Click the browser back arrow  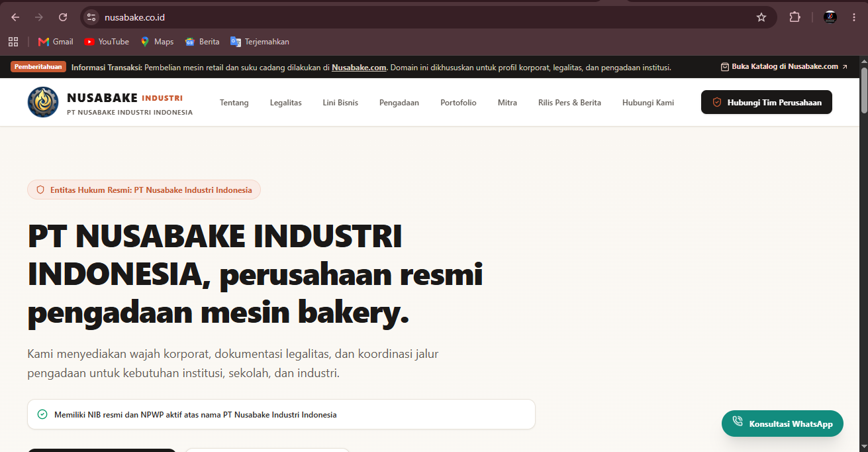[x=15, y=17]
